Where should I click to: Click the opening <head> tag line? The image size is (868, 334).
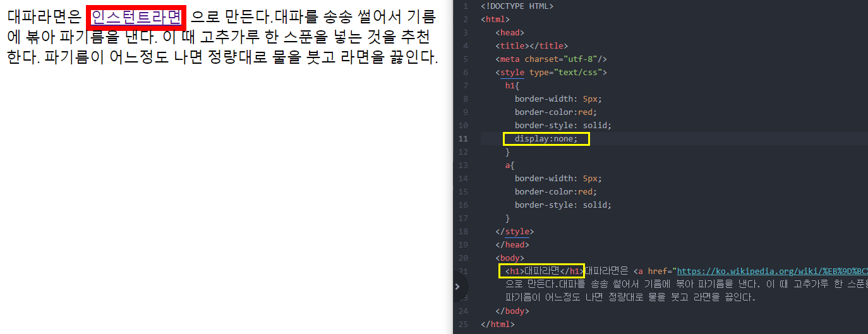[510, 33]
